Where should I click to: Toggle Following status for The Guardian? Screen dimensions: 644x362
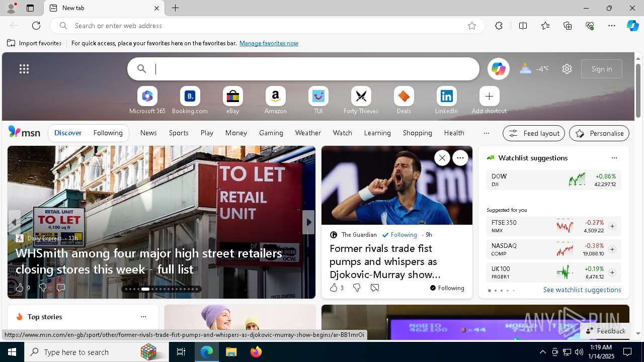(x=399, y=235)
